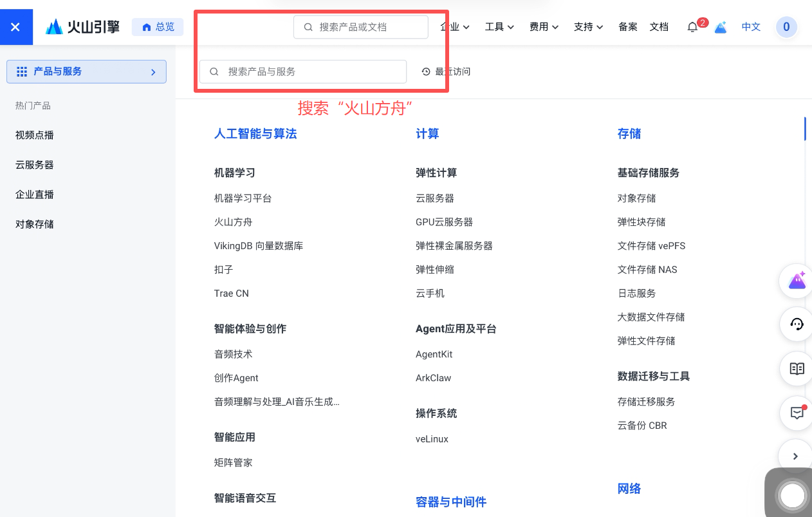812x517 pixels.
Task: Select the 计算 category heading
Action: click(427, 134)
